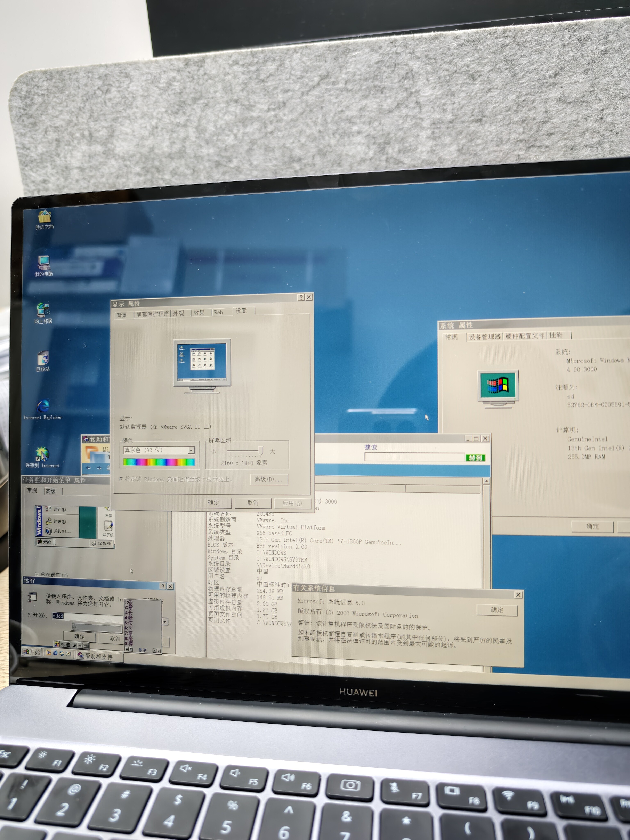
Task: Expand 颜色 真彩色 (32位) dropdown
Action: [191, 450]
